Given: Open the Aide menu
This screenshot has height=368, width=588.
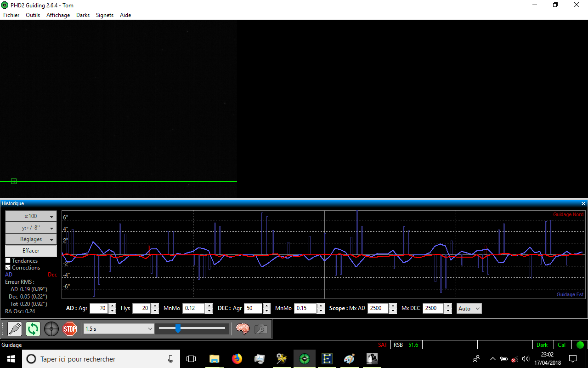Looking at the screenshot, I should (125, 15).
